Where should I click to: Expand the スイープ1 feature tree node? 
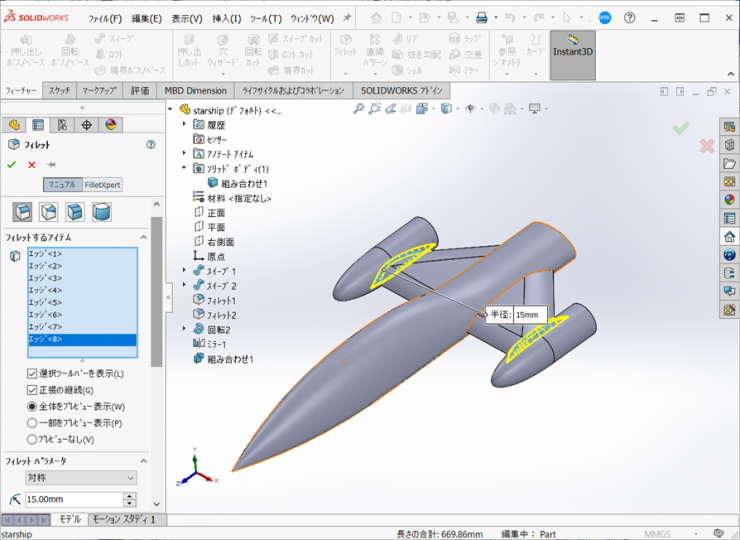coord(185,271)
